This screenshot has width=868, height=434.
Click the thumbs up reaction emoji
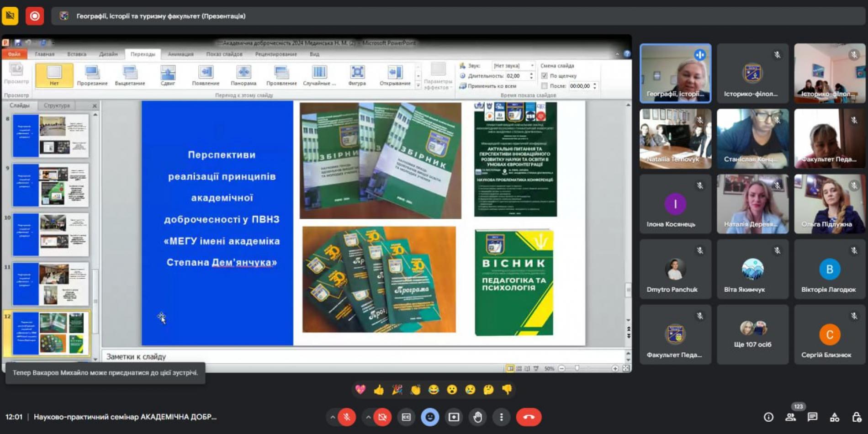pyautogui.click(x=379, y=390)
